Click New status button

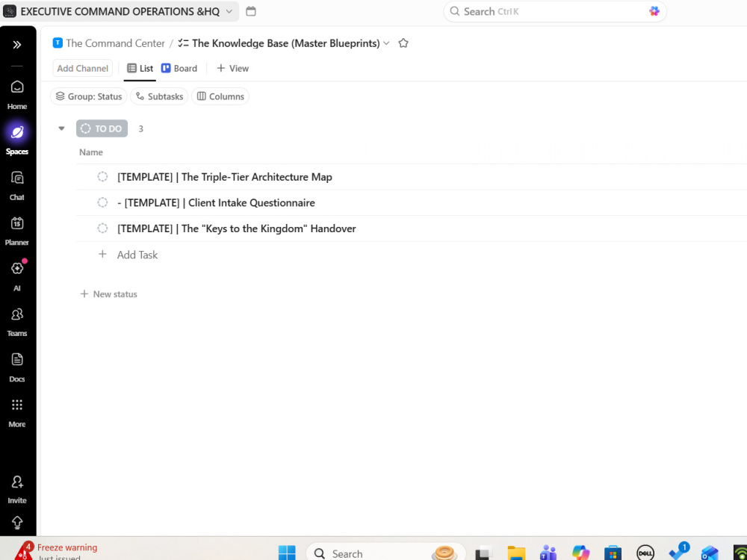point(109,294)
